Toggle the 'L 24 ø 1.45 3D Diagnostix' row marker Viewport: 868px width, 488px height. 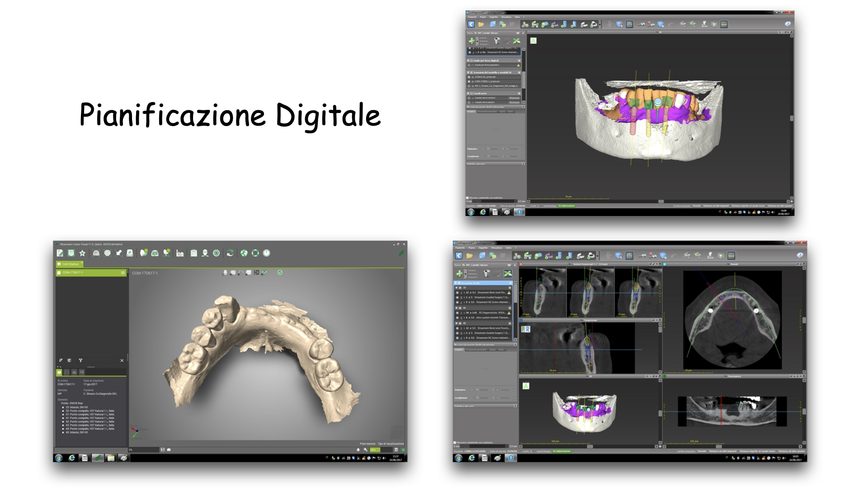pyautogui.click(x=457, y=313)
